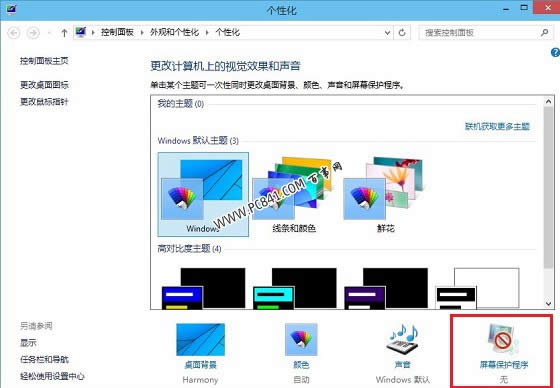This screenshot has height=388, width=560.
Task: Click the 屏幕保护程序 text link
Action: coord(504,365)
